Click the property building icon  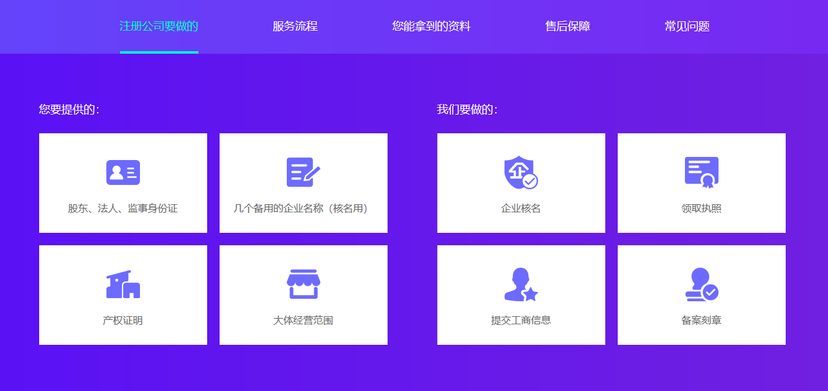tap(123, 284)
